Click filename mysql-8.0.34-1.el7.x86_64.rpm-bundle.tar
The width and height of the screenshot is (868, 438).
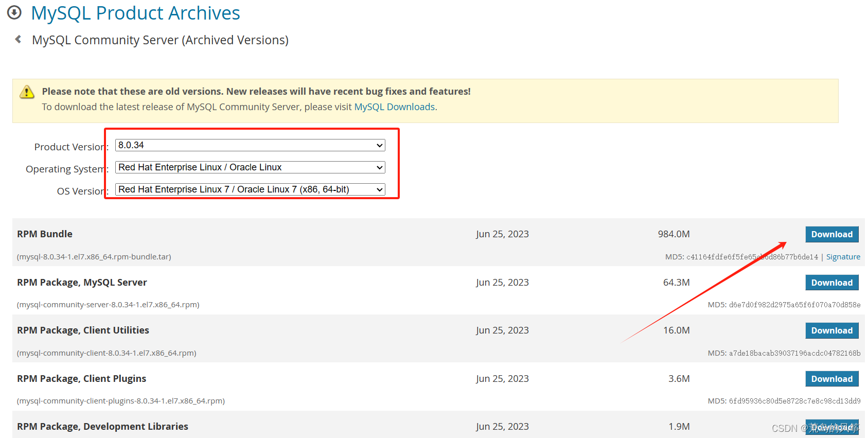94,256
